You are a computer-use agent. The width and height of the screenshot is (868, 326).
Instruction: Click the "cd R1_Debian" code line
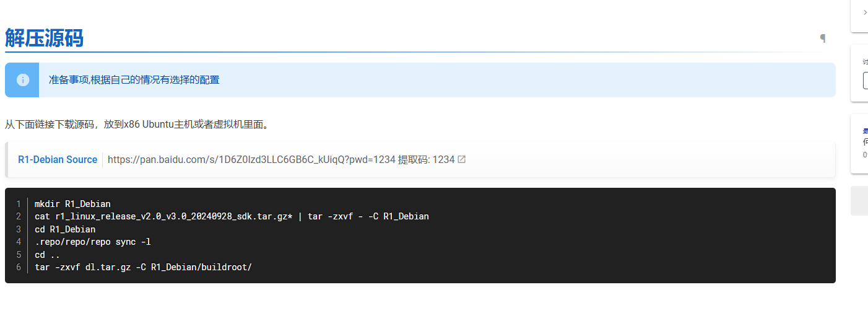pyautogui.click(x=65, y=229)
